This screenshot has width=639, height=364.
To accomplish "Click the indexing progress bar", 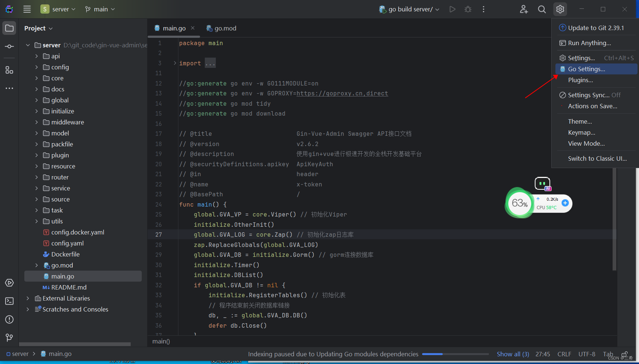I will pos(455,354).
